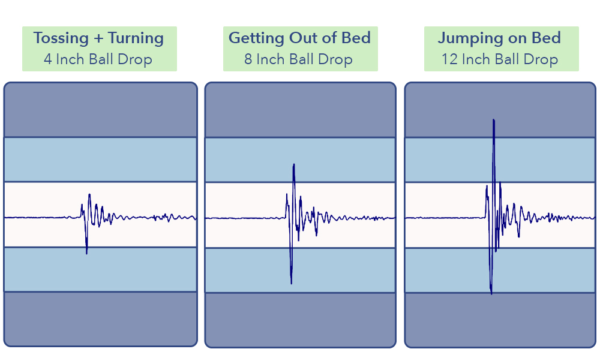Click the highest peak in Tossing + Turning chart
Image resolution: width=600 pixels, height=364 pixels.
click(89, 195)
